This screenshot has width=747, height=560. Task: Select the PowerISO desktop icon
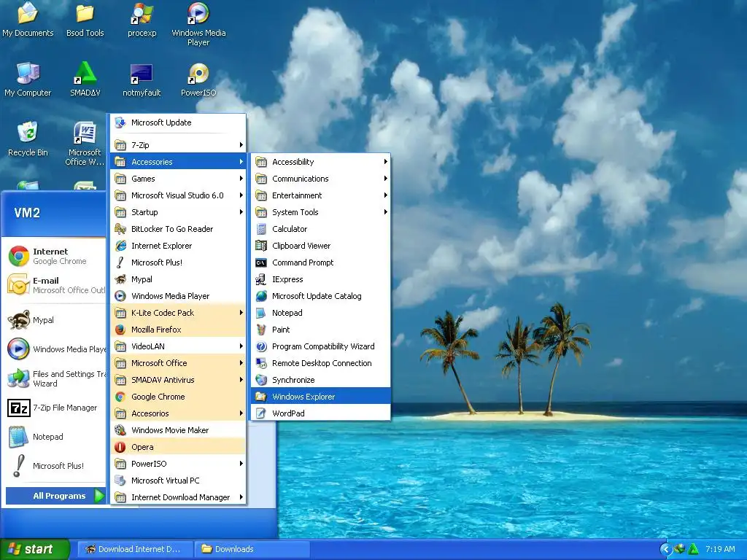[198, 79]
